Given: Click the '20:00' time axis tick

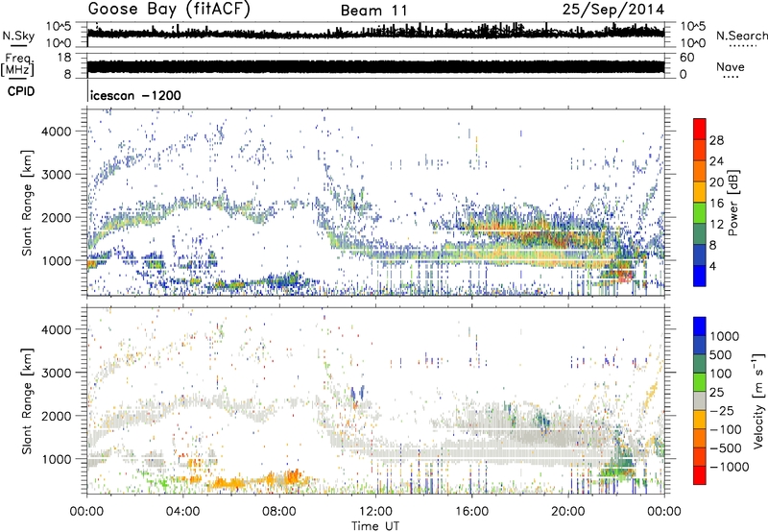Looking at the screenshot, I should click(x=568, y=512).
